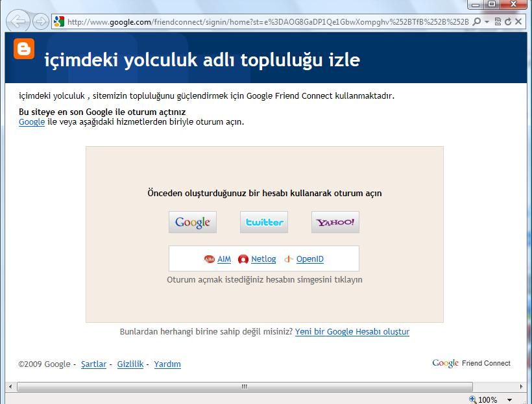The height and width of the screenshot is (404, 532).
Task: Open the Şartlar footer link
Action: point(93,364)
